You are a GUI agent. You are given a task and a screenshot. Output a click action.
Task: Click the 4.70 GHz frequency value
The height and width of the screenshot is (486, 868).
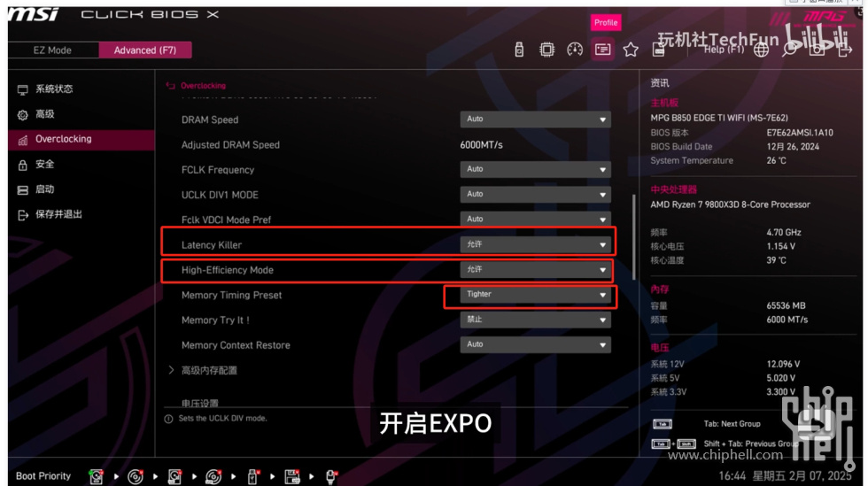point(783,233)
